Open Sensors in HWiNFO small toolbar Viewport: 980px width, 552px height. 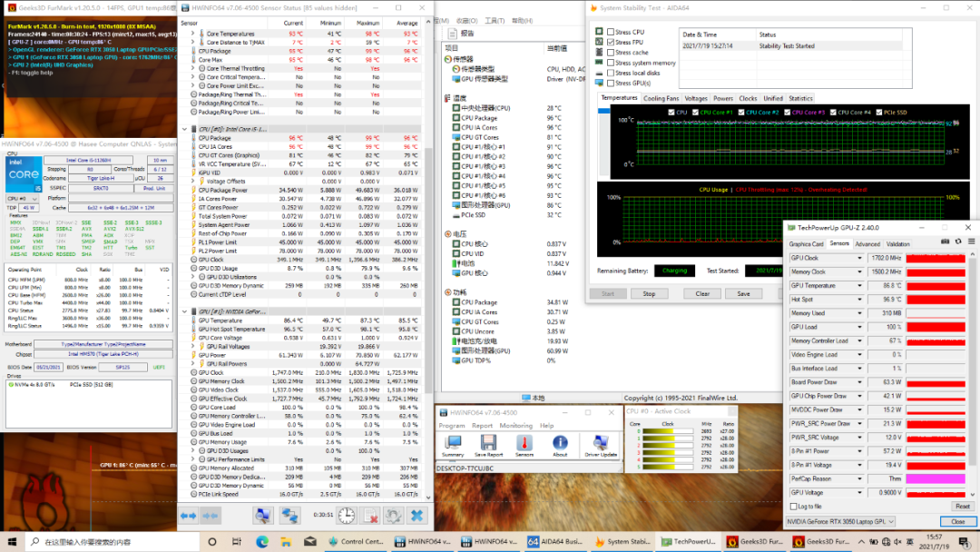tap(524, 444)
